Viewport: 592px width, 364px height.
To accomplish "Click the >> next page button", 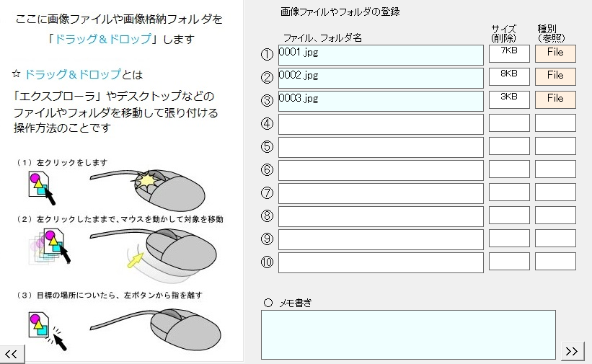I will (572, 351).
